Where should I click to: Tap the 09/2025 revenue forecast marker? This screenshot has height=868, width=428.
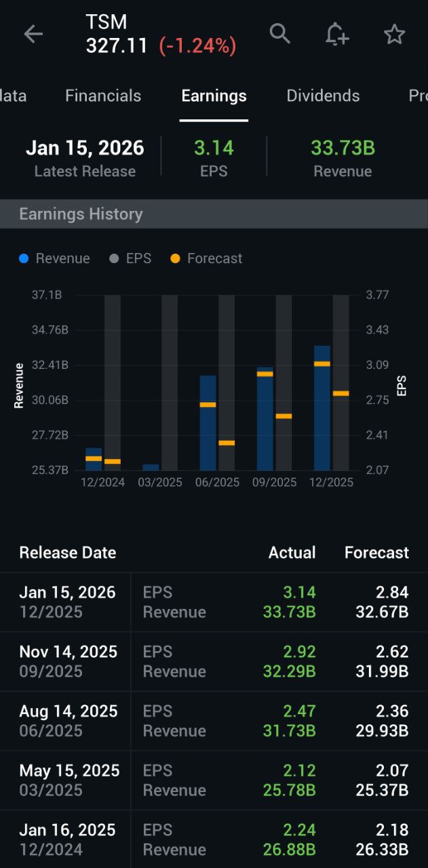click(x=265, y=374)
